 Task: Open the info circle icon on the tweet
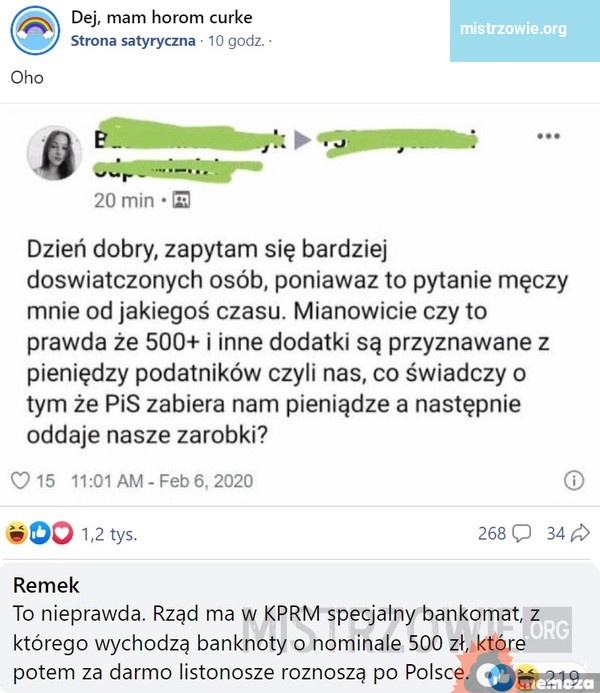click(x=574, y=480)
